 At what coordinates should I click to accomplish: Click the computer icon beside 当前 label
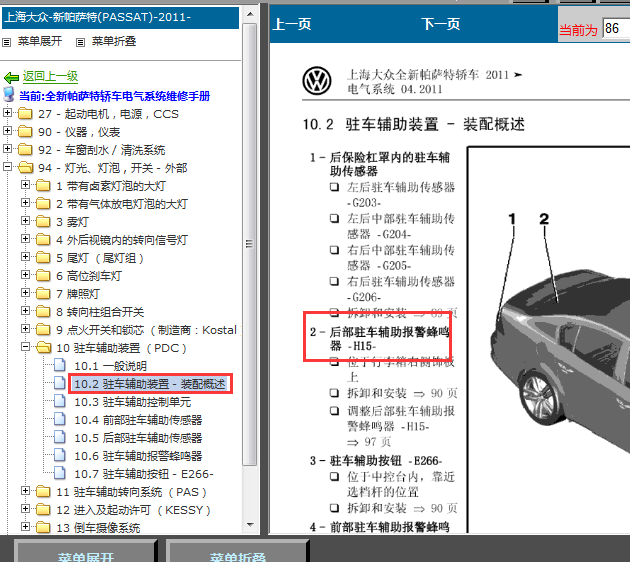pos(9,95)
